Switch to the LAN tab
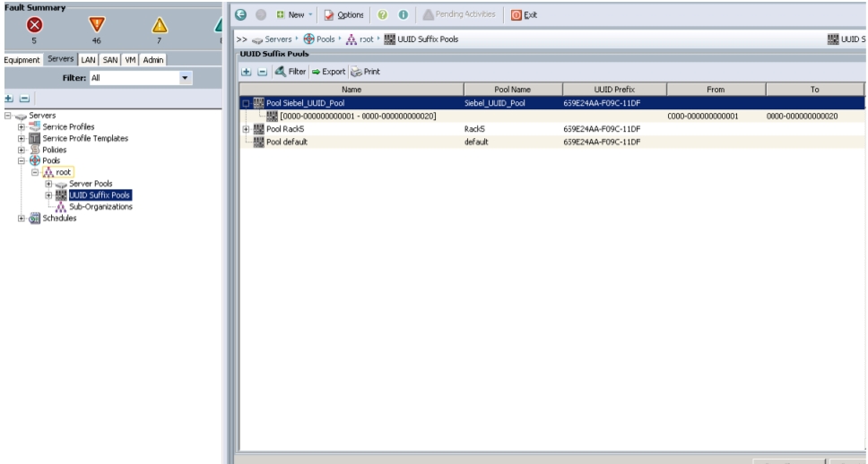The height and width of the screenshot is (464, 868). point(88,60)
